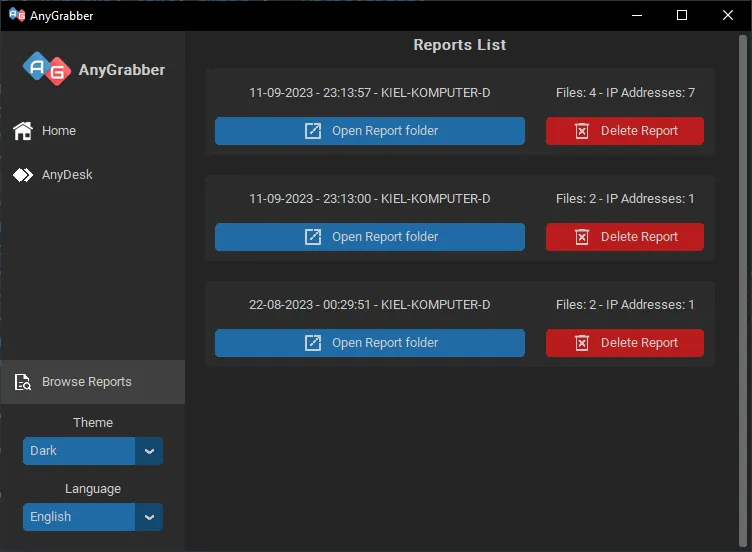Delete the 23:13:57 report
The image size is (752, 552).
point(625,131)
